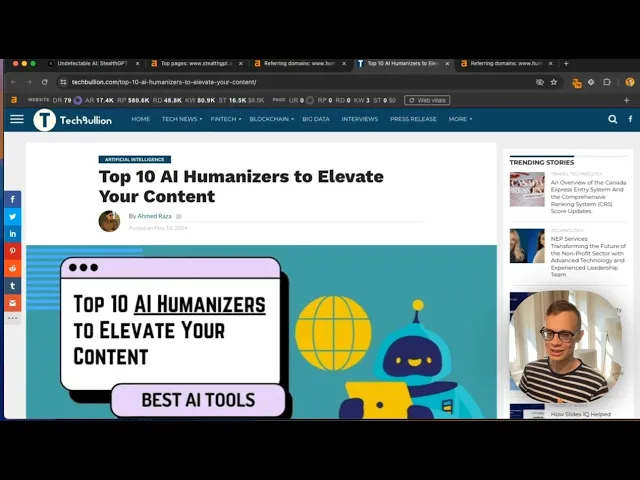The width and height of the screenshot is (640, 480).
Task: Open the site search magnifier icon
Action: [612, 119]
